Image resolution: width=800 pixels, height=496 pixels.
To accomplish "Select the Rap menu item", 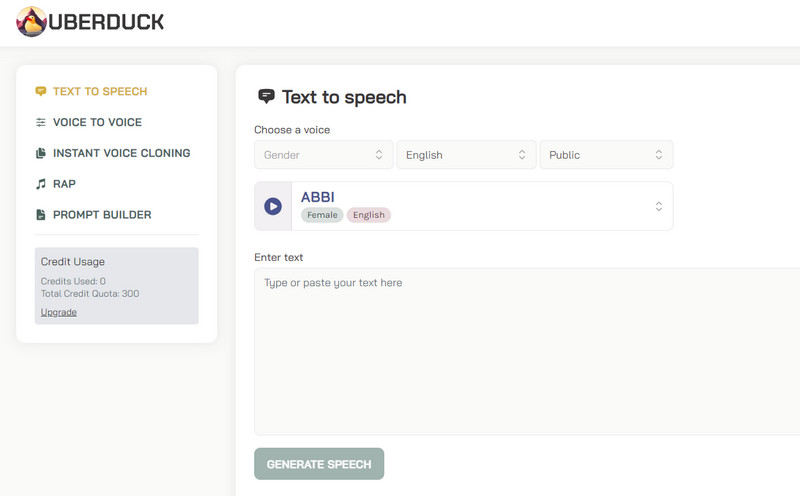I will (x=64, y=184).
